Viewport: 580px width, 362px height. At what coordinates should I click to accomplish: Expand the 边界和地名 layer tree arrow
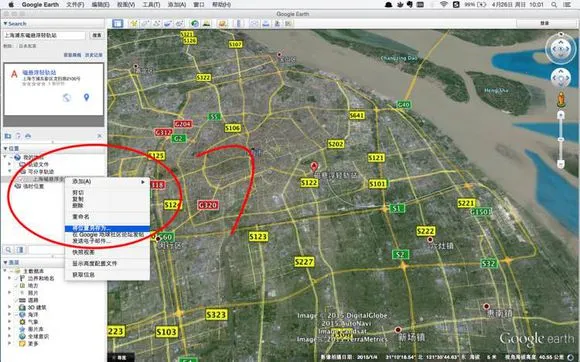coord(10,278)
